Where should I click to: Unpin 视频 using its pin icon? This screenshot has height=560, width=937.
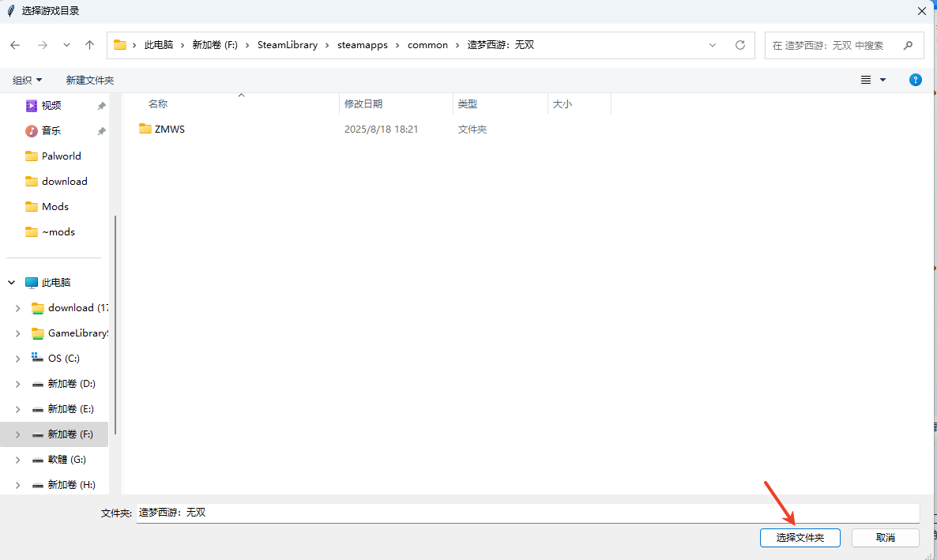coord(102,106)
